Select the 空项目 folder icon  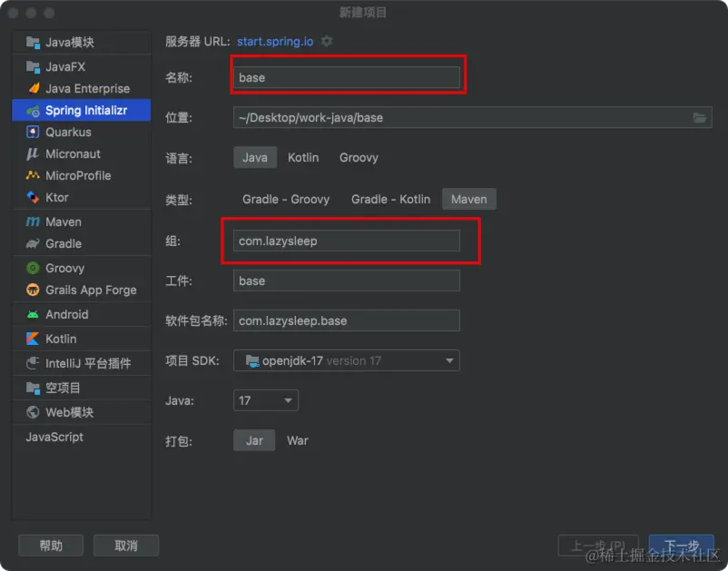point(33,388)
